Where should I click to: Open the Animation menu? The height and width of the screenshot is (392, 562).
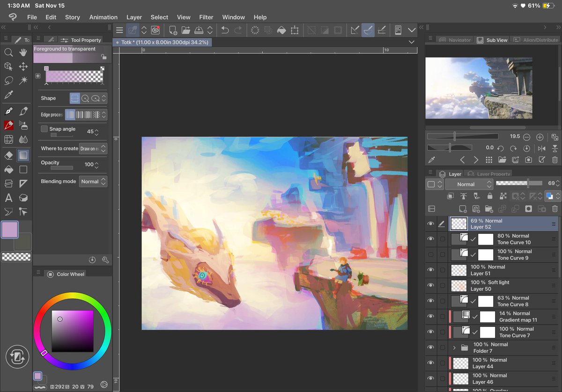[x=104, y=17]
